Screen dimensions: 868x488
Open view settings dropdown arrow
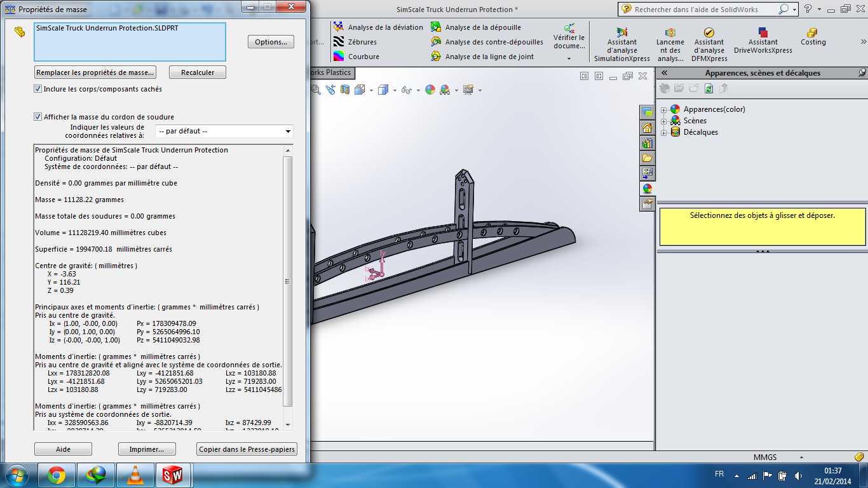tap(480, 91)
